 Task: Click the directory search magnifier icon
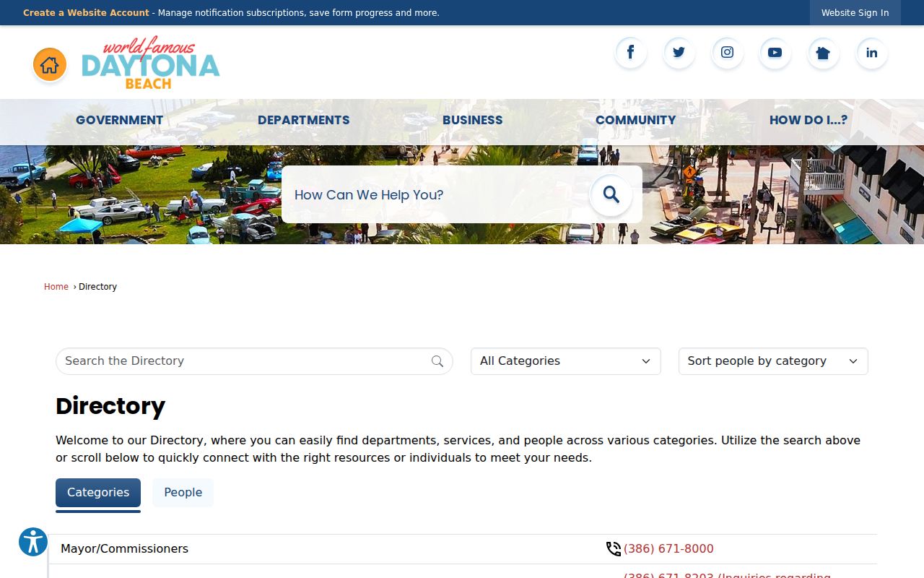point(437,361)
